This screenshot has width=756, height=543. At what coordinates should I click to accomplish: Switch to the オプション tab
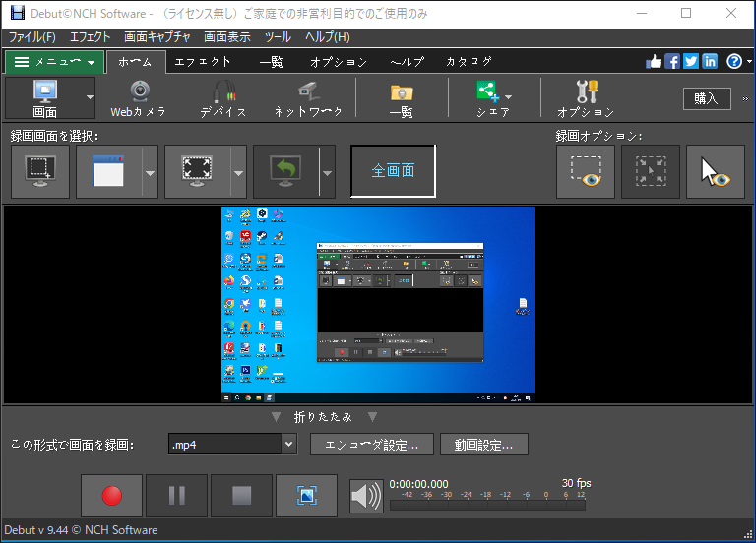(339, 62)
